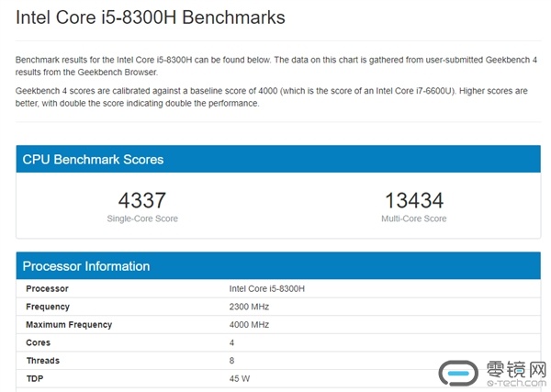
Task: Click the 4337 single-core score number
Action: (142, 199)
